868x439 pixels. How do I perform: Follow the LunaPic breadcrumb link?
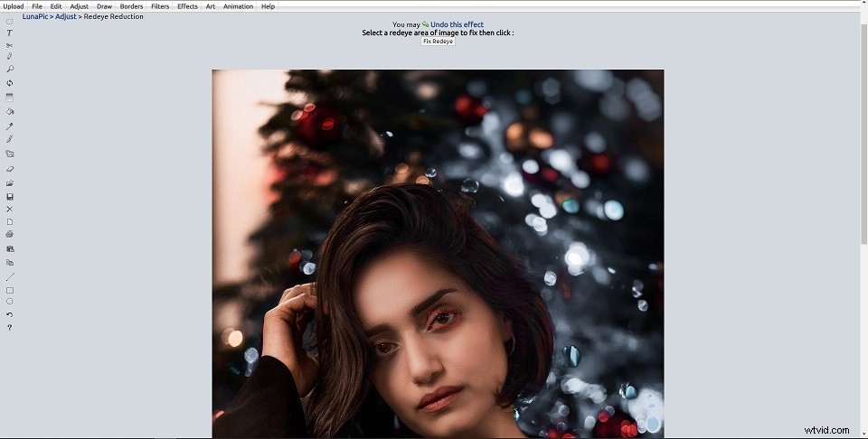pos(35,16)
